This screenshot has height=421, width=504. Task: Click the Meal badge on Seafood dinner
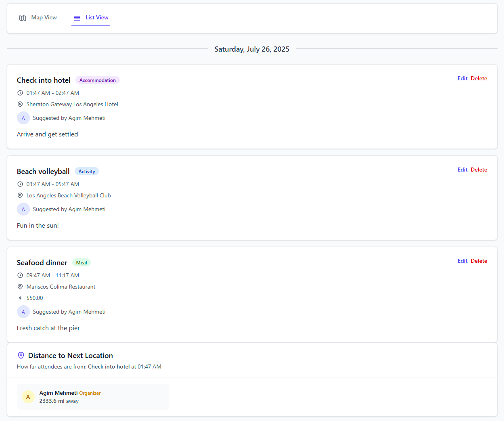click(82, 262)
